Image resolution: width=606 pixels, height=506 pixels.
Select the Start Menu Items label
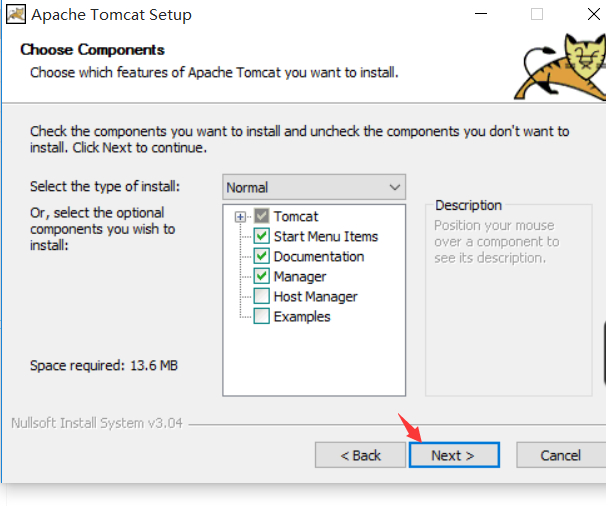pyautogui.click(x=326, y=236)
